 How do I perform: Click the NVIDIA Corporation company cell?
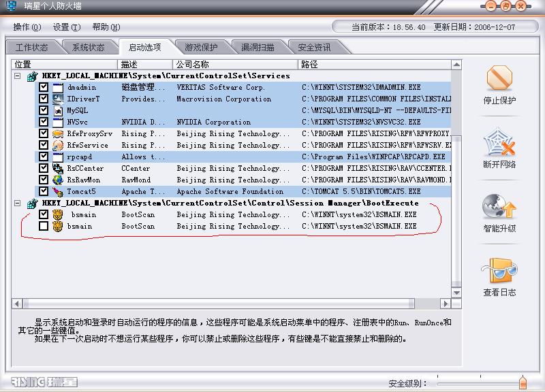(213, 122)
